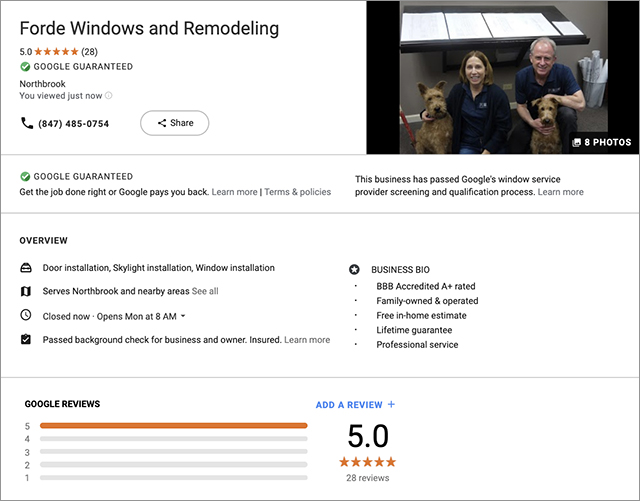
Task: Open Learn more about Google pays you back
Action: tap(234, 192)
